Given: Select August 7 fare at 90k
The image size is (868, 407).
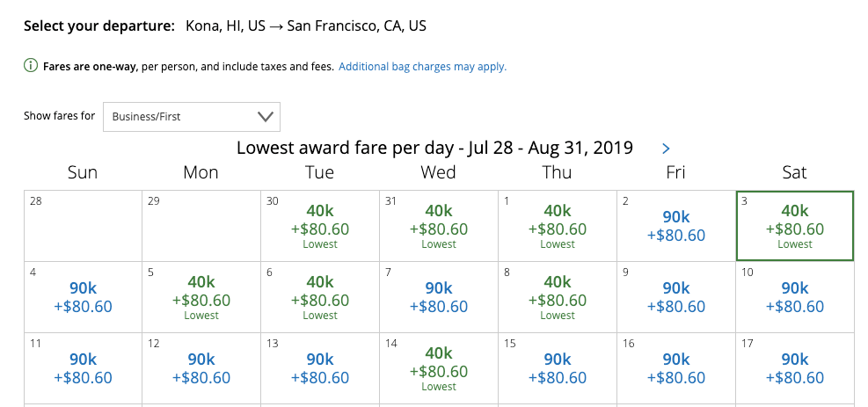Looking at the screenshot, I should pyautogui.click(x=438, y=297).
